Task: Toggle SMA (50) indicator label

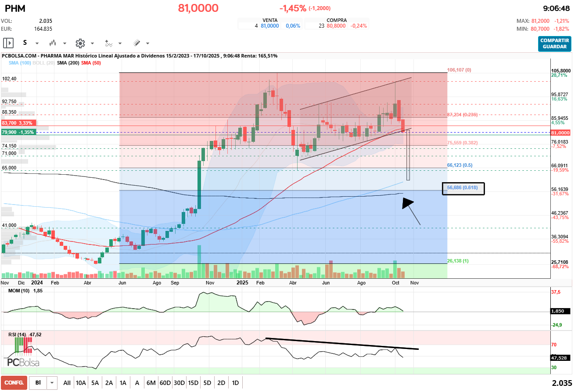Action: pyautogui.click(x=91, y=63)
